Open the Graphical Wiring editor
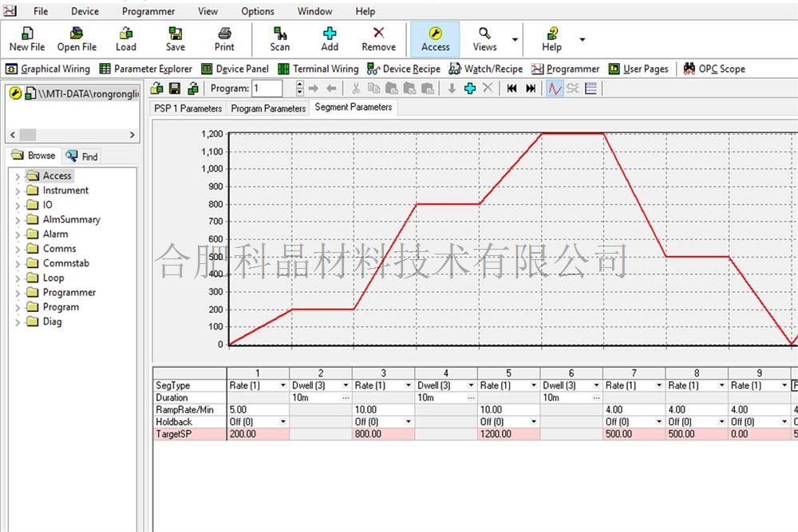Image resolution: width=798 pixels, height=532 pixels. point(48,69)
